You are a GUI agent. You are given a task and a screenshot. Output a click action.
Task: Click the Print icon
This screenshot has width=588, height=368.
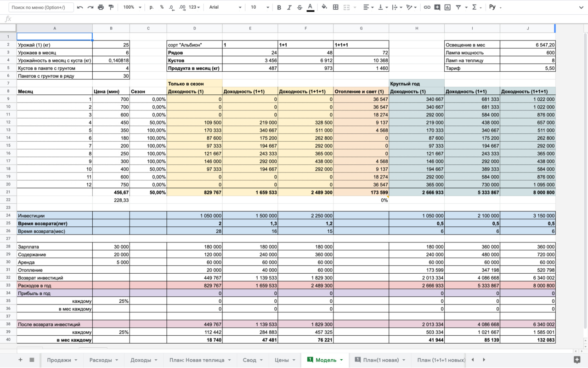[x=101, y=7]
